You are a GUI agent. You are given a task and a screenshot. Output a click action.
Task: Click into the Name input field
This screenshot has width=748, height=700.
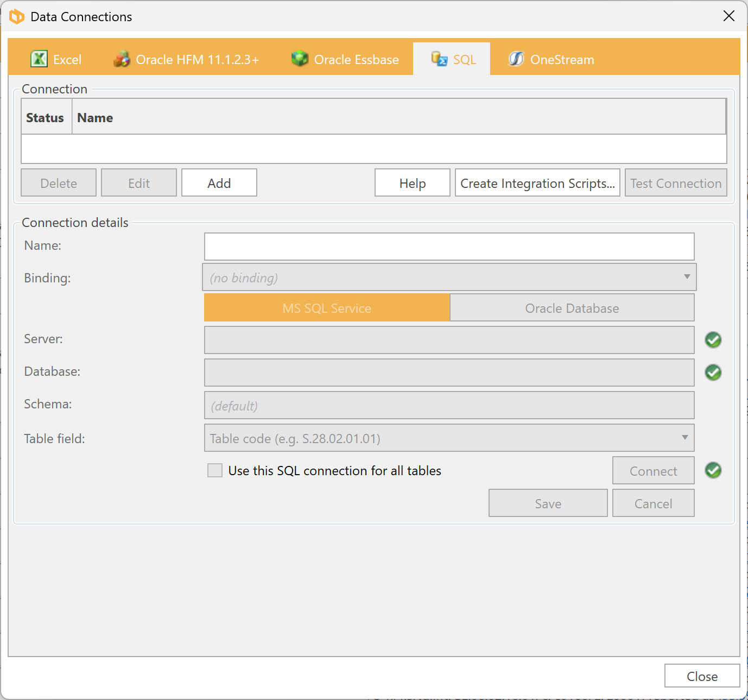click(x=449, y=247)
